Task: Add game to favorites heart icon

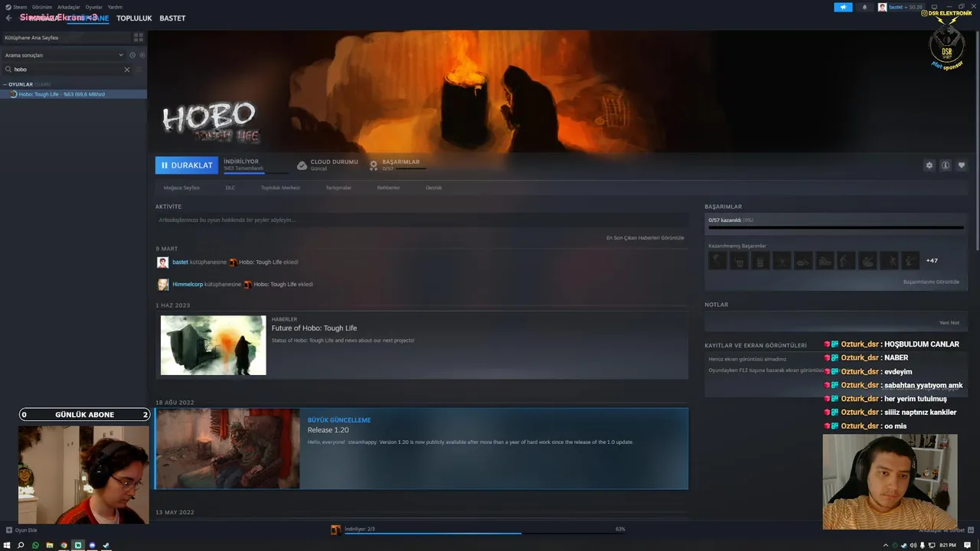Action: [x=962, y=165]
